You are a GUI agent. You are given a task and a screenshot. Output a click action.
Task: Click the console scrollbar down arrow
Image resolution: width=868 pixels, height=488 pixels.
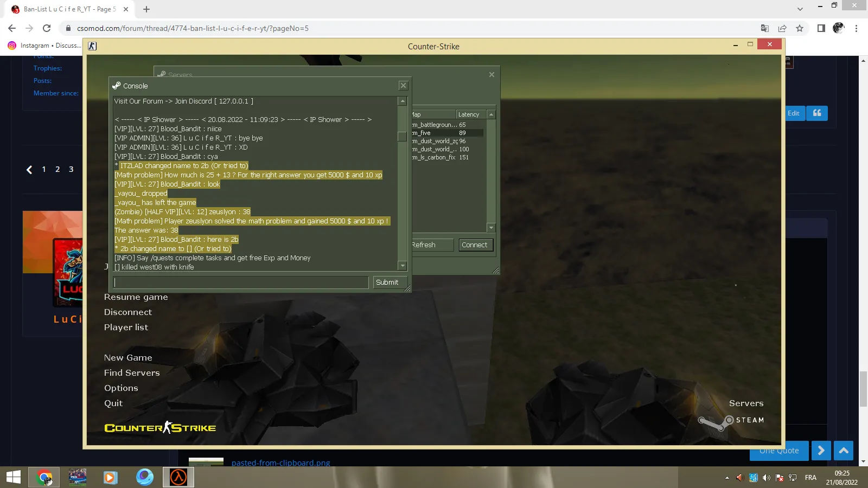(403, 266)
